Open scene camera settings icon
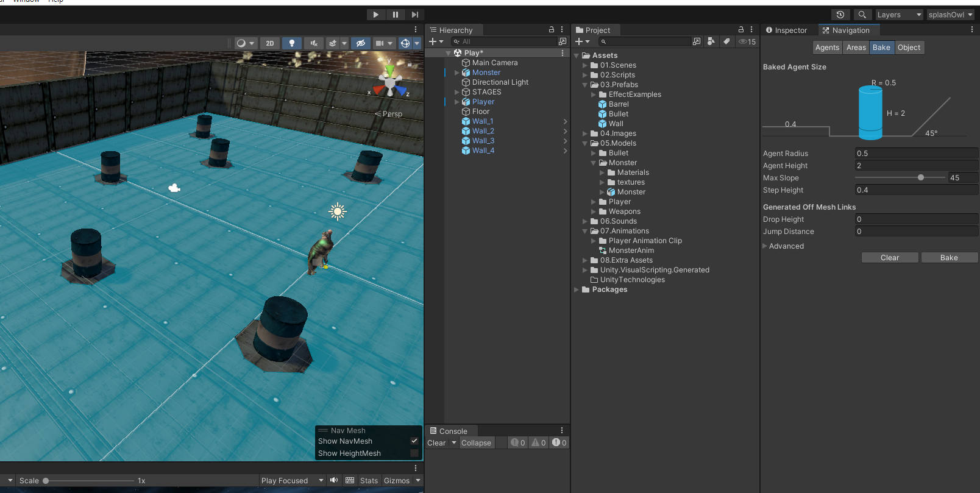 (x=380, y=43)
